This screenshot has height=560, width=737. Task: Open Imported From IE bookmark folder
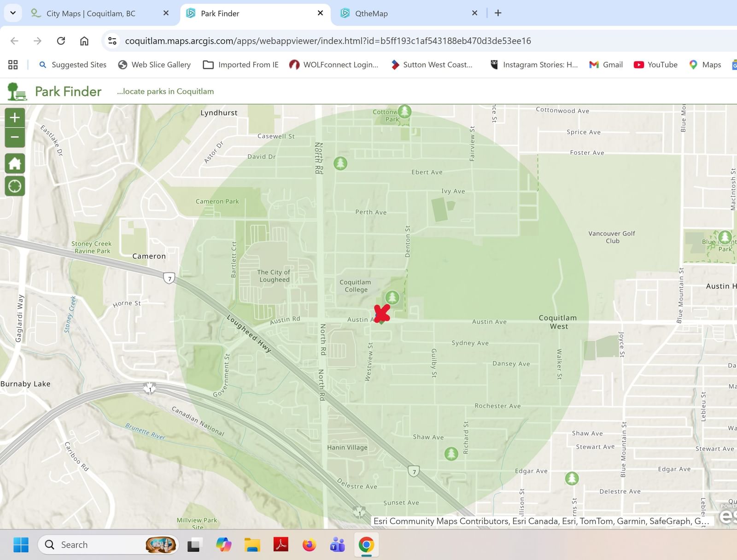click(241, 65)
